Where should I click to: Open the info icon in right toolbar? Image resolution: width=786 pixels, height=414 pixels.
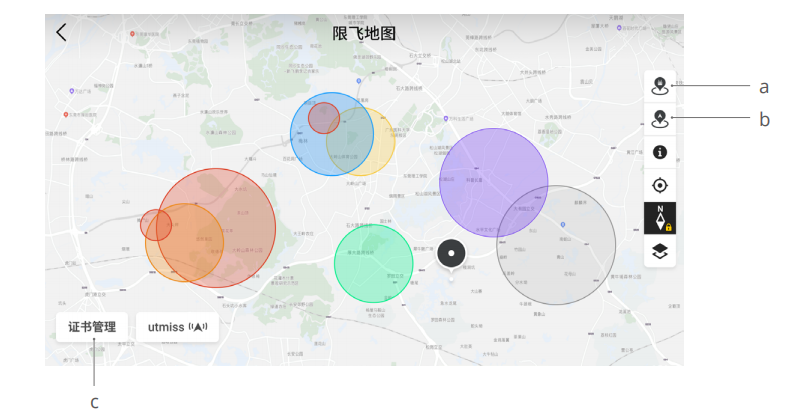(659, 152)
